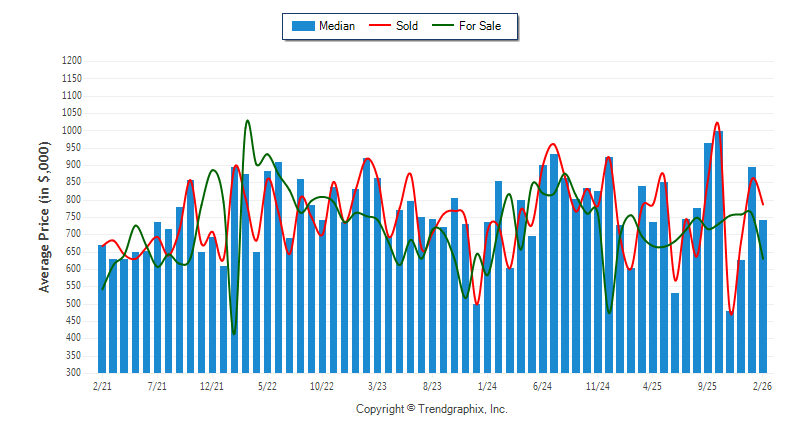Select the 5/22 date label on x-axis
The width and height of the screenshot is (800, 434).
click(x=267, y=385)
